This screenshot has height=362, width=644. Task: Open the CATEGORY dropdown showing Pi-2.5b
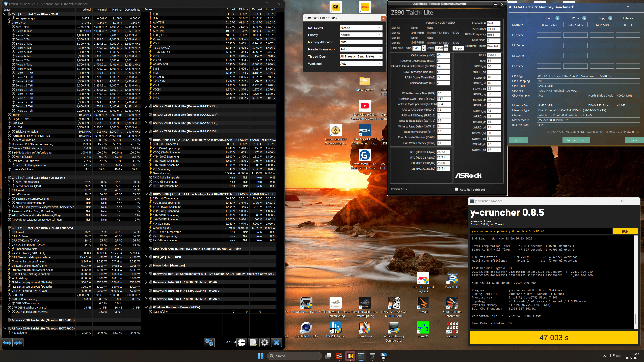(x=361, y=28)
